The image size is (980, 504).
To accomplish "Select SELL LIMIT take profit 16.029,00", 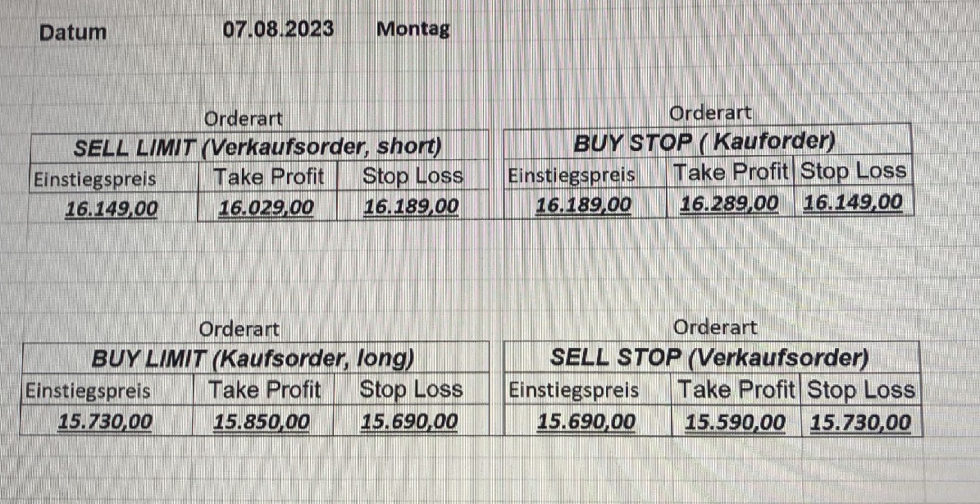I will pyautogui.click(x=266, y=207).
